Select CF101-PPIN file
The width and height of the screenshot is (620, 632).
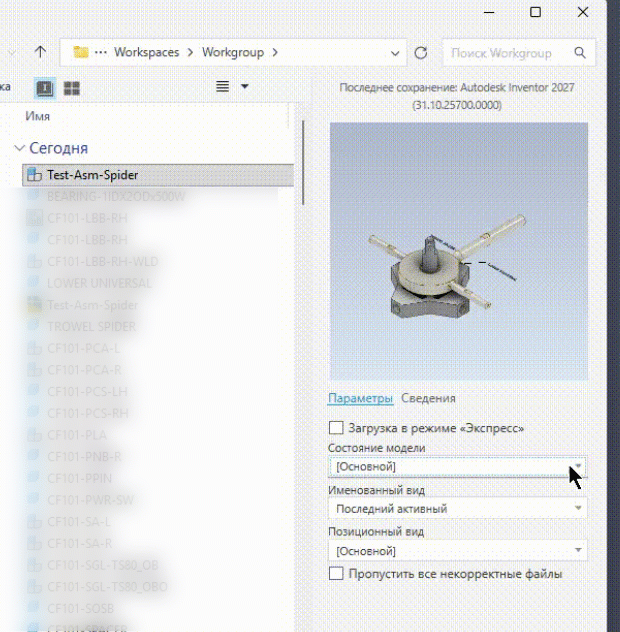point(79,478)
